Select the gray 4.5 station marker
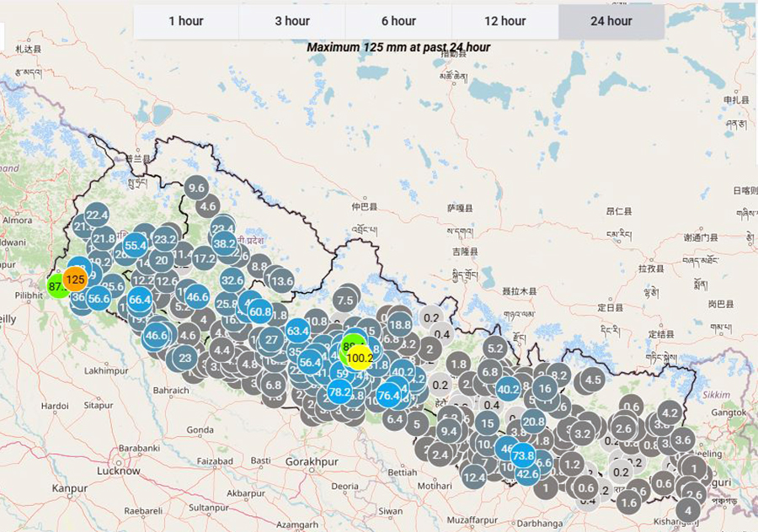 (x=593, y=380)
